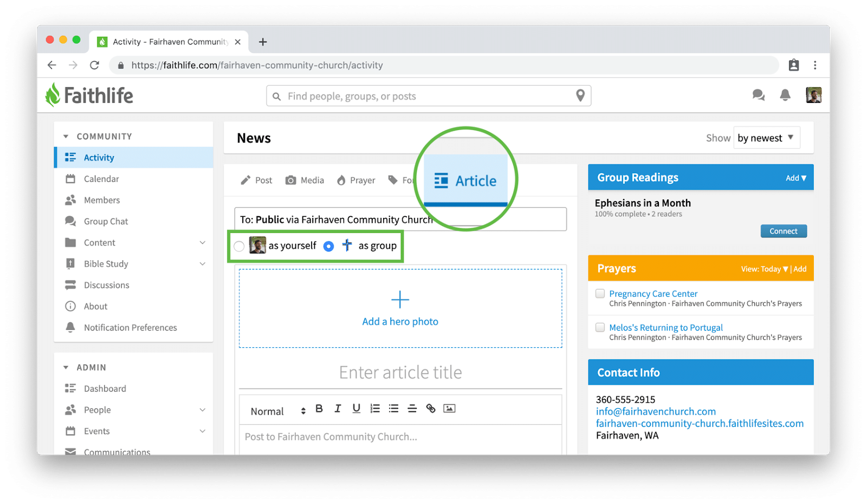Collapse the ADMIN sidebar group

66,367
